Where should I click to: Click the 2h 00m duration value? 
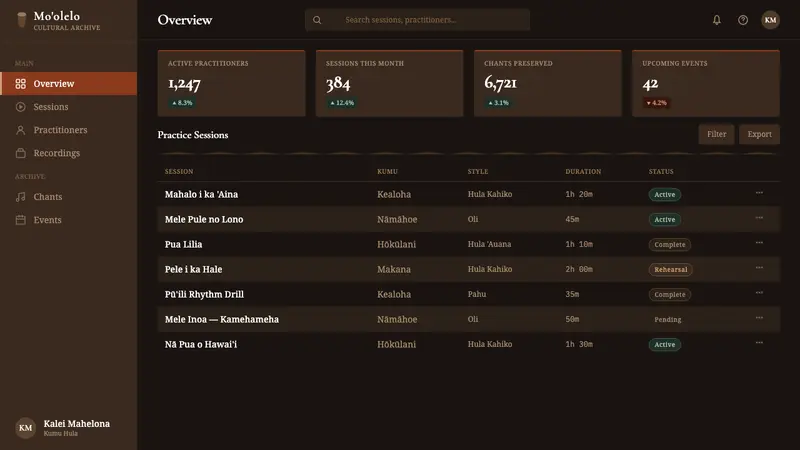pos(579,269)
